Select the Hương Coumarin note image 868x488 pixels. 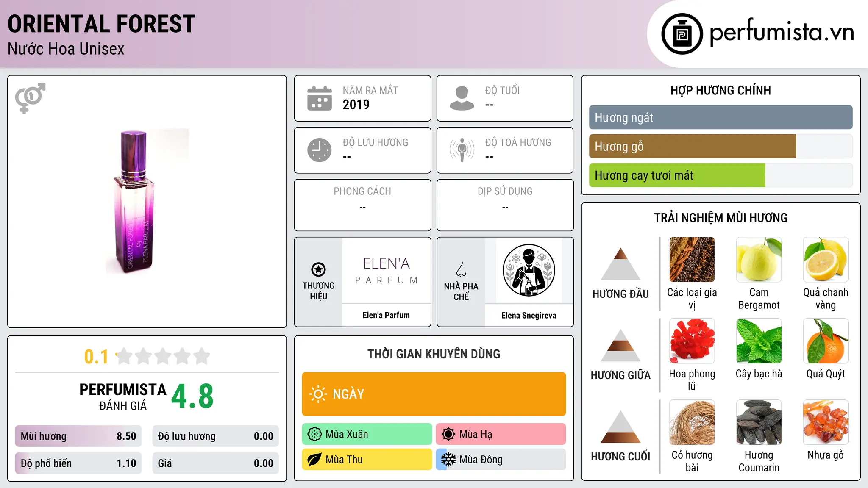(759, 422)
